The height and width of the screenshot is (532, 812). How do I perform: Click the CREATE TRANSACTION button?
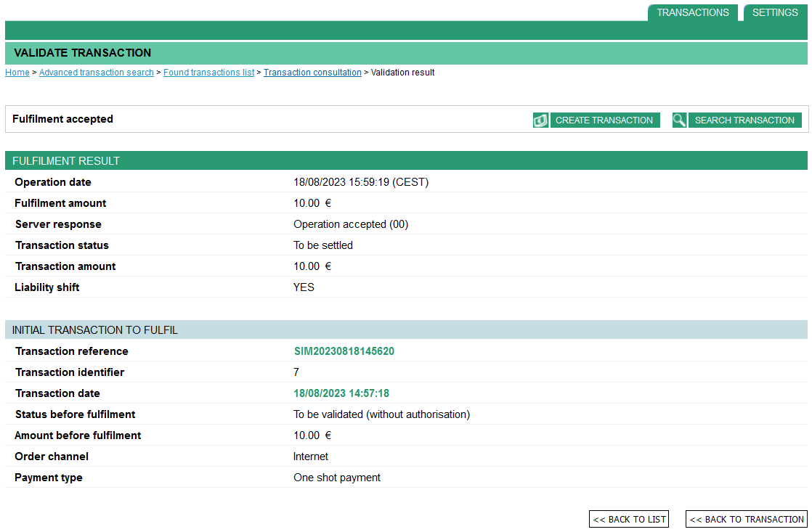pos(605,120)
